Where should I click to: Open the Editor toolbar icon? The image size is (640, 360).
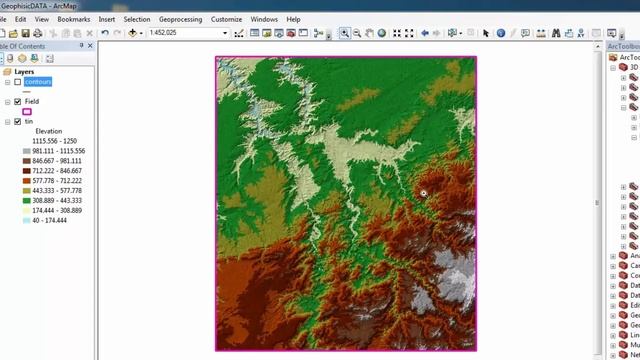coord(239,33)
